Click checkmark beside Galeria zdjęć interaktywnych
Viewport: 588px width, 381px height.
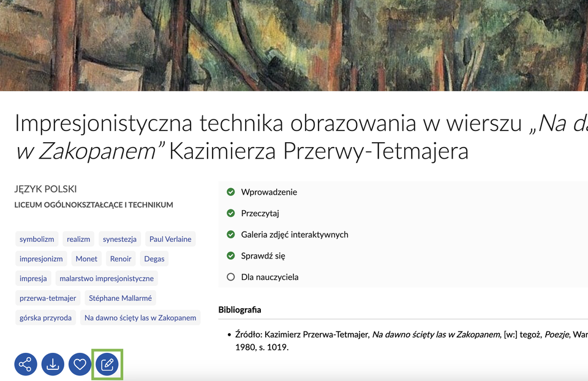click(x=231, y=235)
